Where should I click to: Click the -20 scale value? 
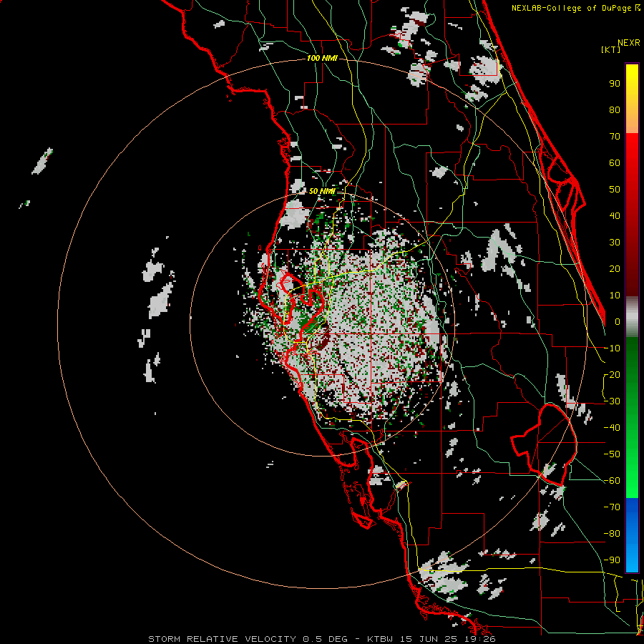[x=612, y=374]
